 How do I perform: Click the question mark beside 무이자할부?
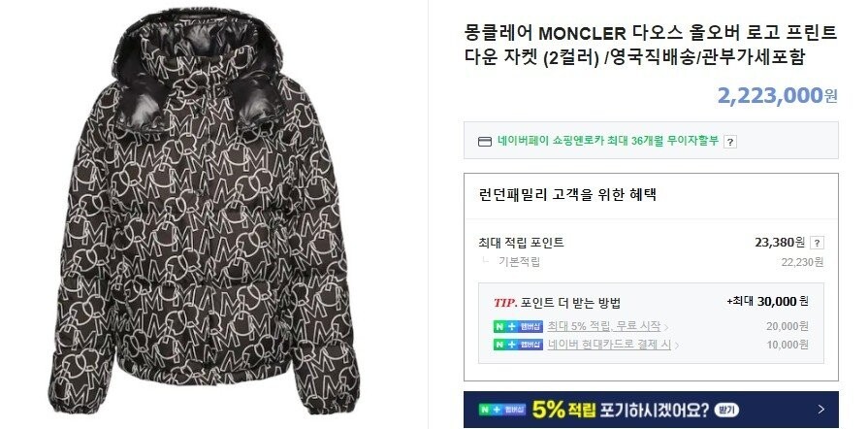[x=730, y=142]
